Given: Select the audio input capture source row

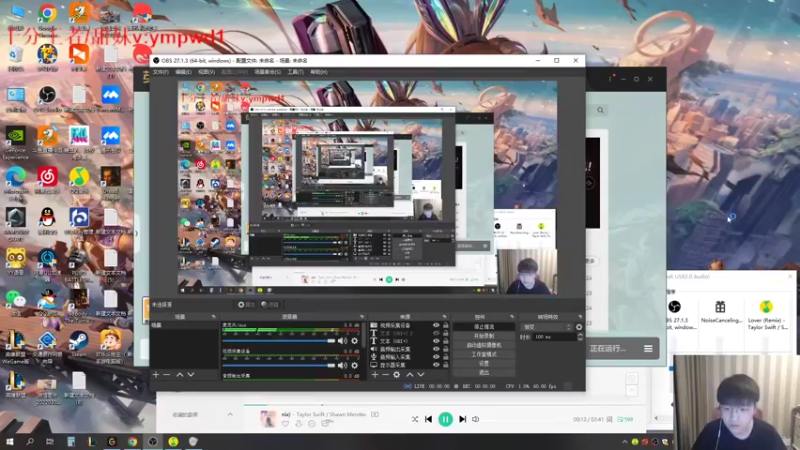Looking at the screenshot, I should point(409,357).
